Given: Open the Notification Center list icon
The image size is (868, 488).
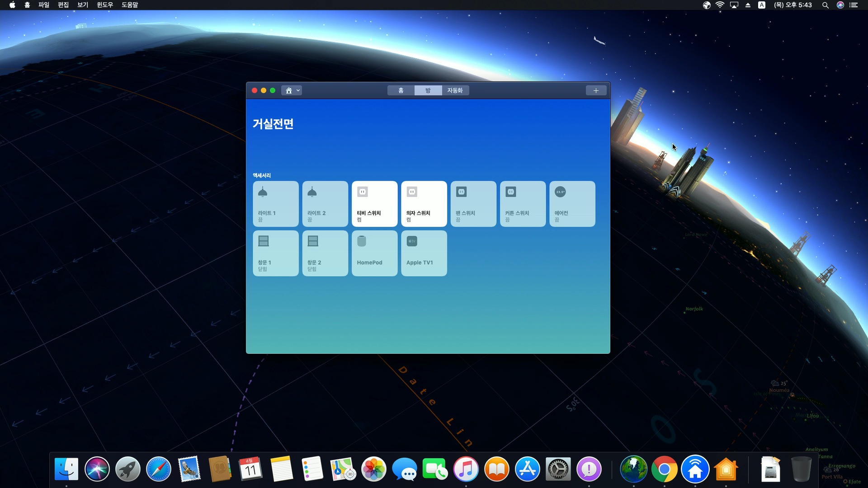Looking at the screenshot, I should click(x=854, y=5).
